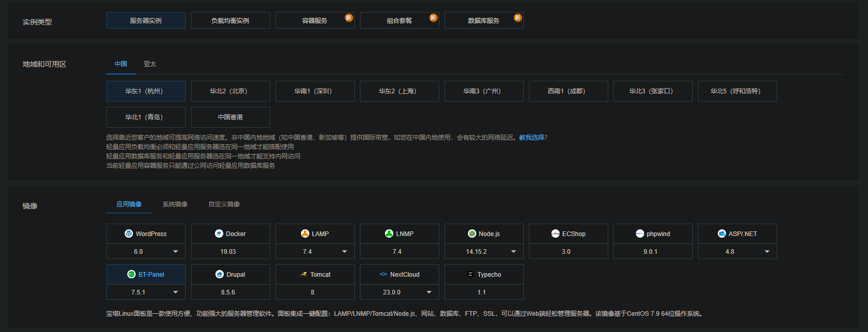
Task: Click the phpwind logo icon
Action: [x=640, y=233]
